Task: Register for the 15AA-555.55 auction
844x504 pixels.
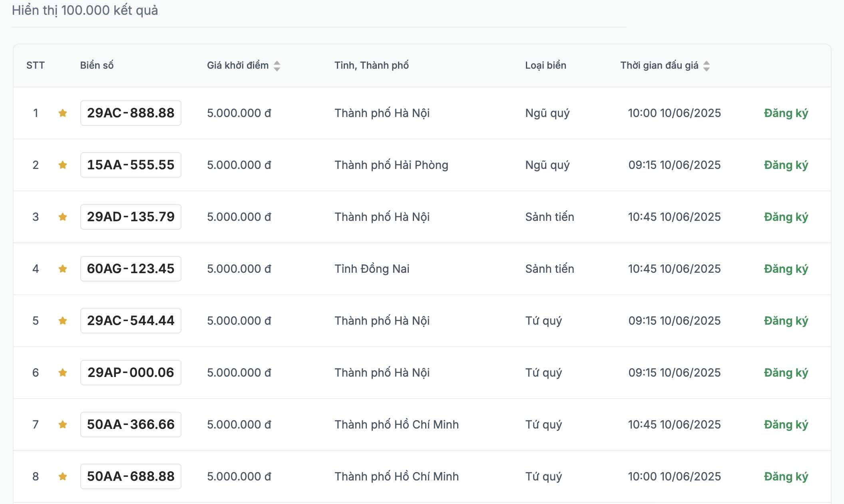Action: (x=786, y=165)
